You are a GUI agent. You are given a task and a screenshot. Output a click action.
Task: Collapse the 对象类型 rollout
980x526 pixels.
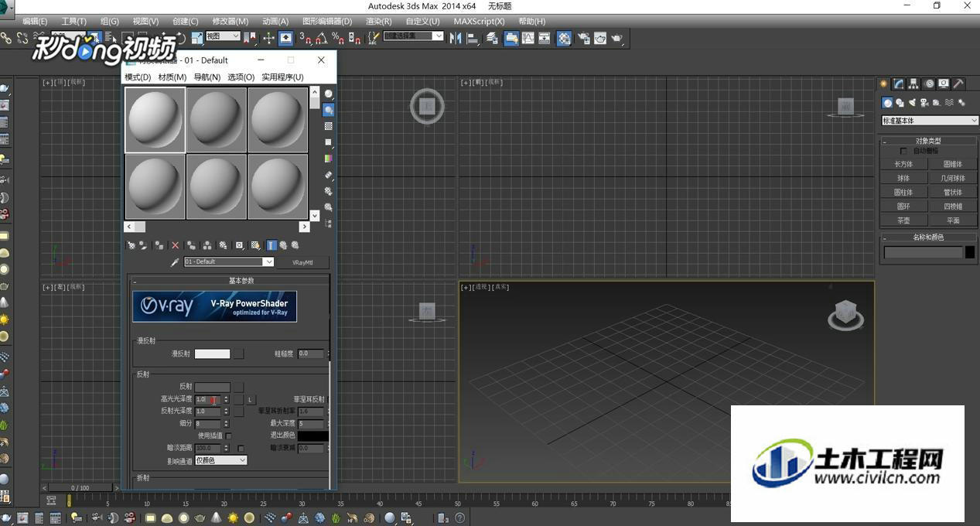click(928, 141)
